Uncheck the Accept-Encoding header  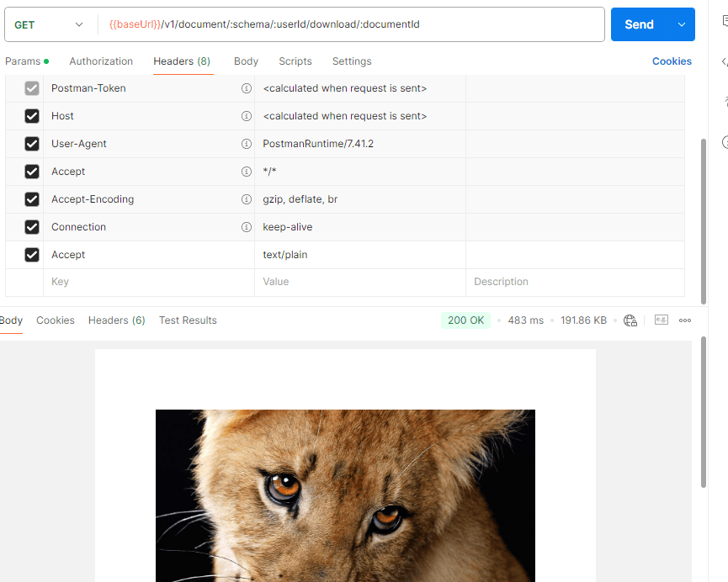(31, 198)
